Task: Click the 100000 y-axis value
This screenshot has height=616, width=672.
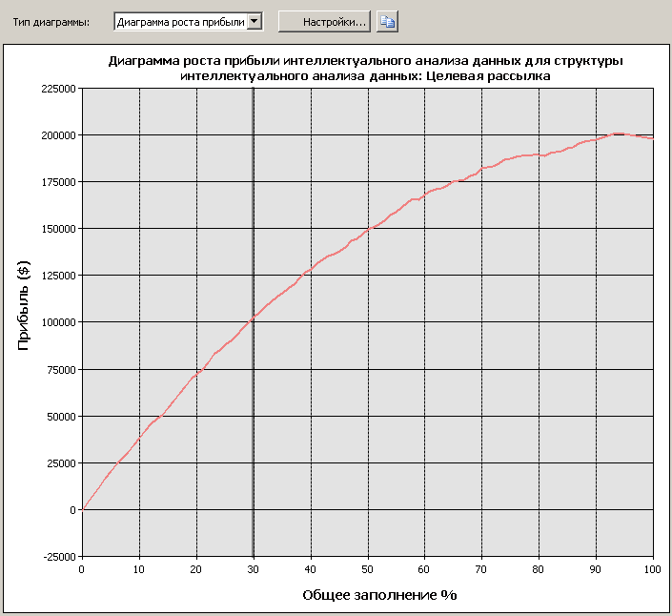Action: pos(58,322)
